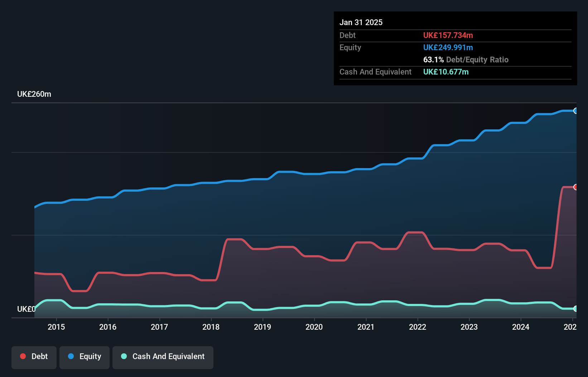Viewport: 588px width, 377px height.
Task: Click the 2017 x-axis label
Action: 159,327
